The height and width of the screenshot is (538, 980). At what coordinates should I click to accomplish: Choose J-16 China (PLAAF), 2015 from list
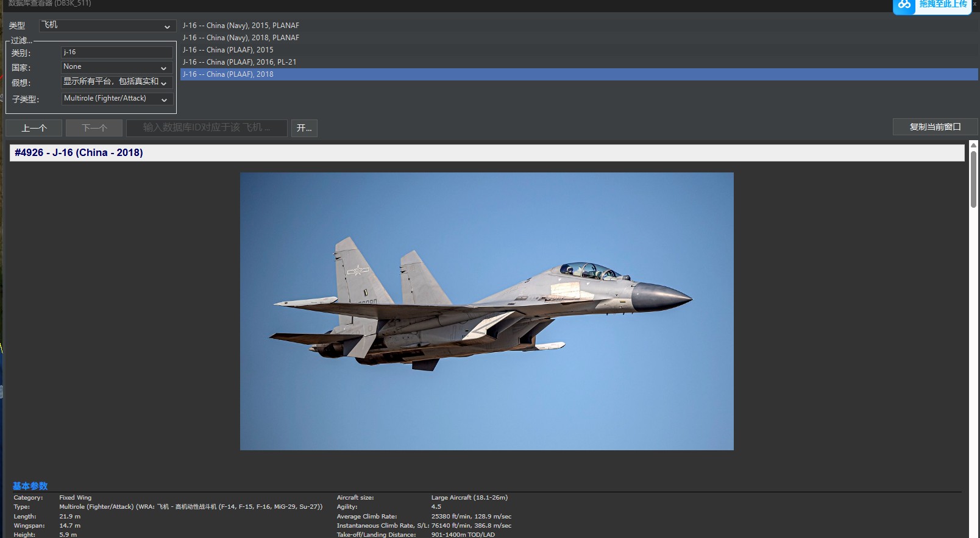click(228, 50)
